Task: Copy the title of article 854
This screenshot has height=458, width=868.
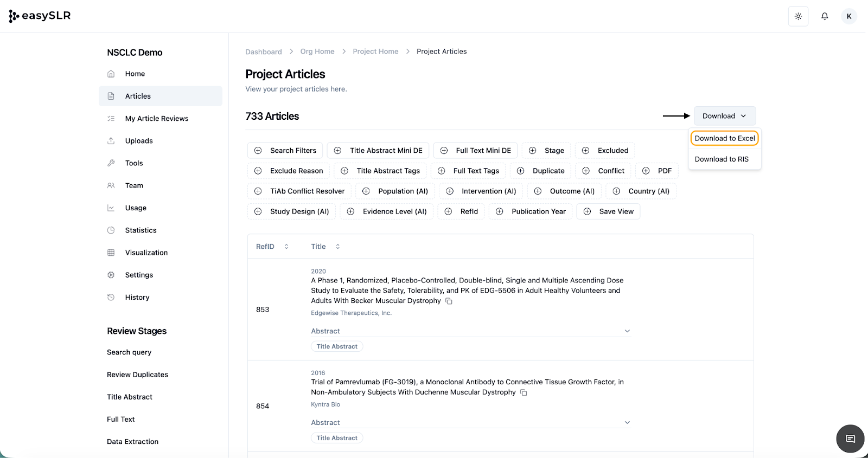Action: point(524,392)
